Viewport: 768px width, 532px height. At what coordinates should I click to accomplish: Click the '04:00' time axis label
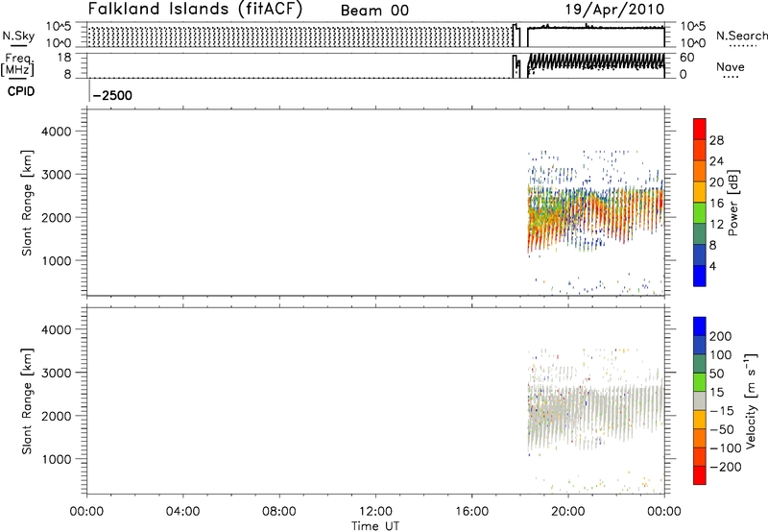click(x=182, y=512)
